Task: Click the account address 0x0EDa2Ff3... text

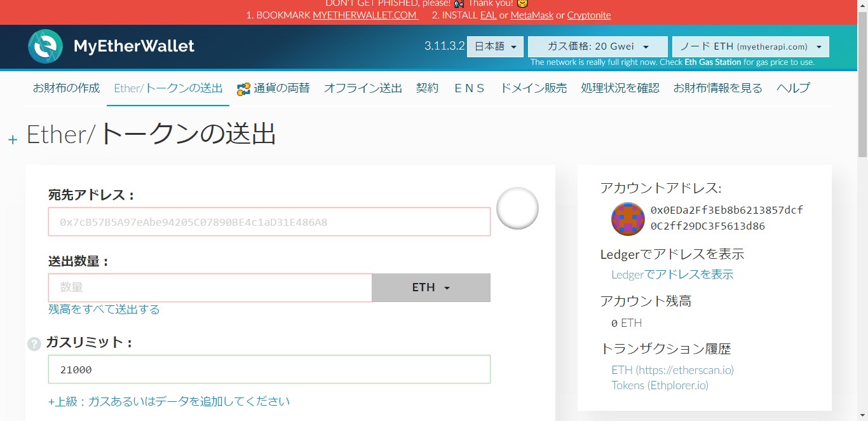Action: pyautogui.click(x=727, y=218)
